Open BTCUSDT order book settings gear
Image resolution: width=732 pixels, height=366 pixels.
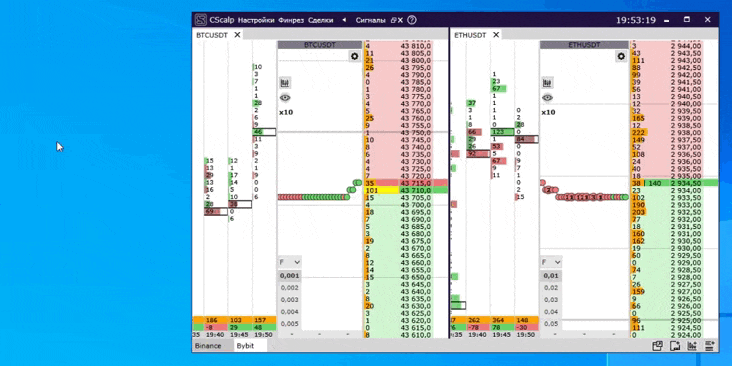(x=354, y=56)
